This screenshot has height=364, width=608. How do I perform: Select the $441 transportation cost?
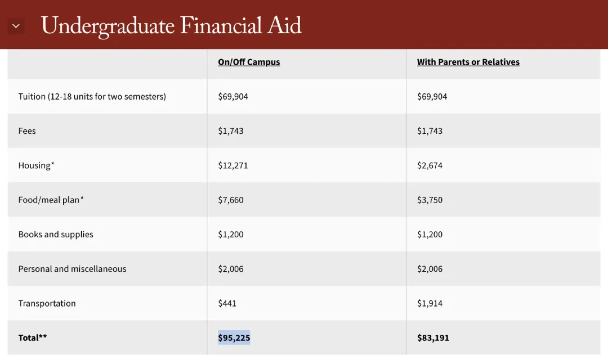tap(227, 303)
